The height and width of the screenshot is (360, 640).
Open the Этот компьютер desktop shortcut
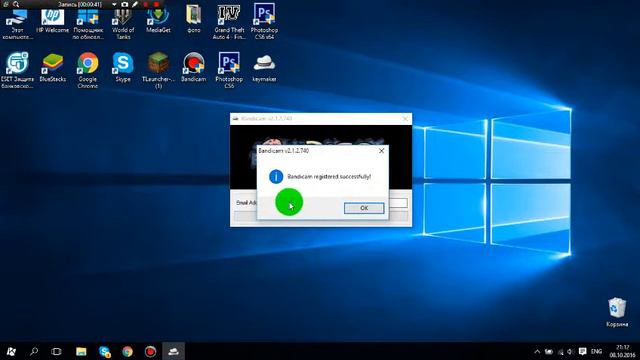[x=17, y=22]
